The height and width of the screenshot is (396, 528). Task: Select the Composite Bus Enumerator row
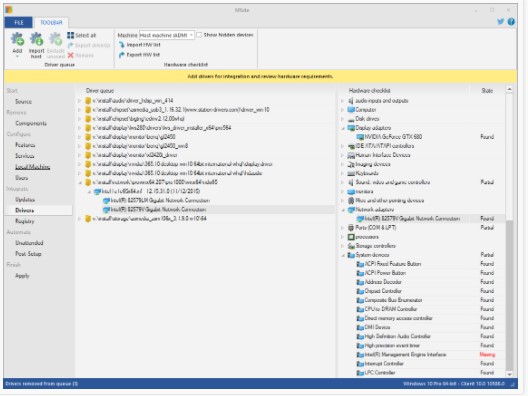421,300
